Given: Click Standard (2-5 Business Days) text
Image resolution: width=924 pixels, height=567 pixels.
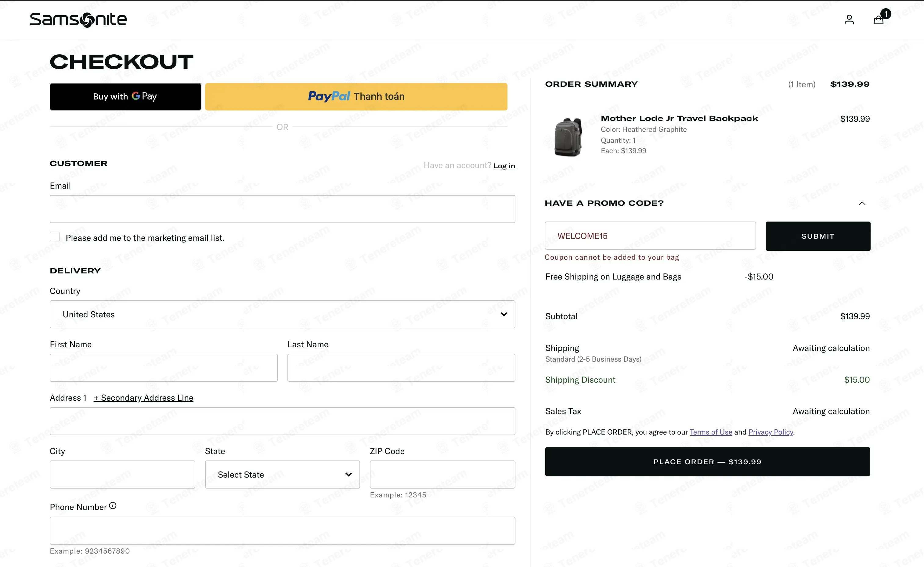Looking at the screenshot, I should (593, 359).
